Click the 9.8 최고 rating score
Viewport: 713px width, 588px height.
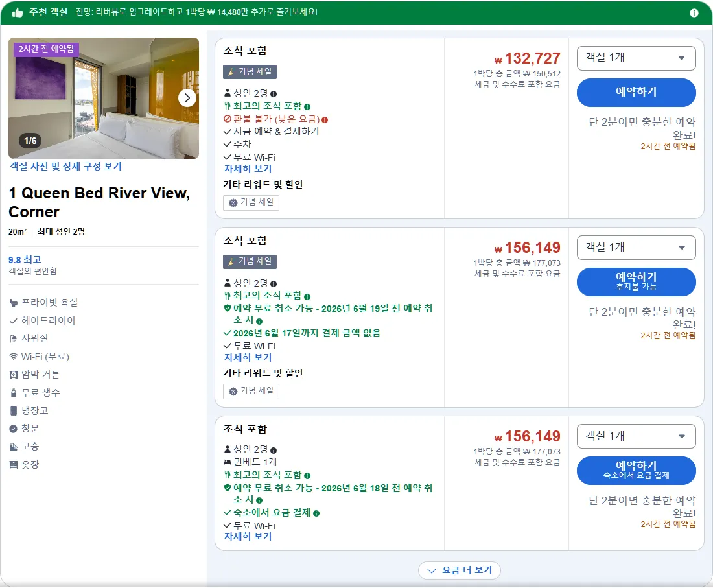25,260
